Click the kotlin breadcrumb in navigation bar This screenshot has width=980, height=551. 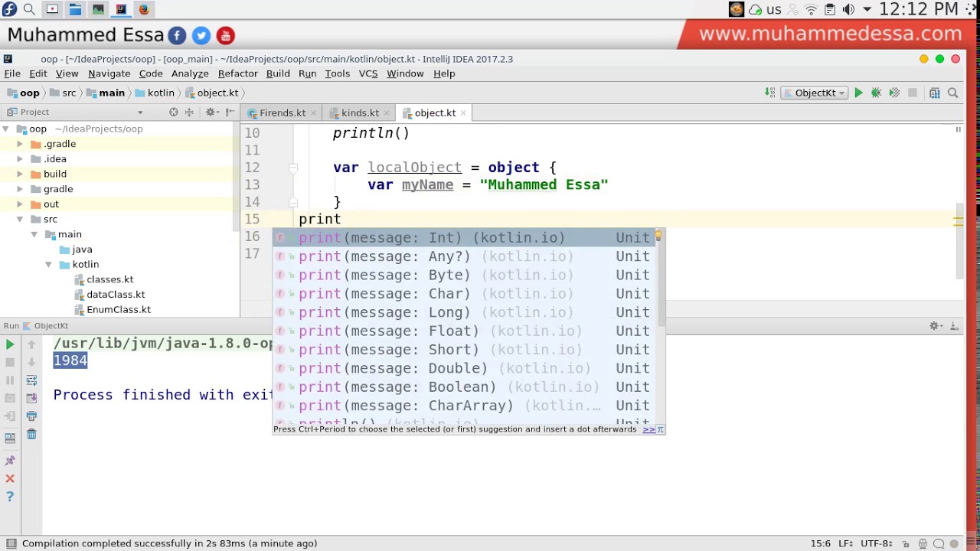(155, 93)
